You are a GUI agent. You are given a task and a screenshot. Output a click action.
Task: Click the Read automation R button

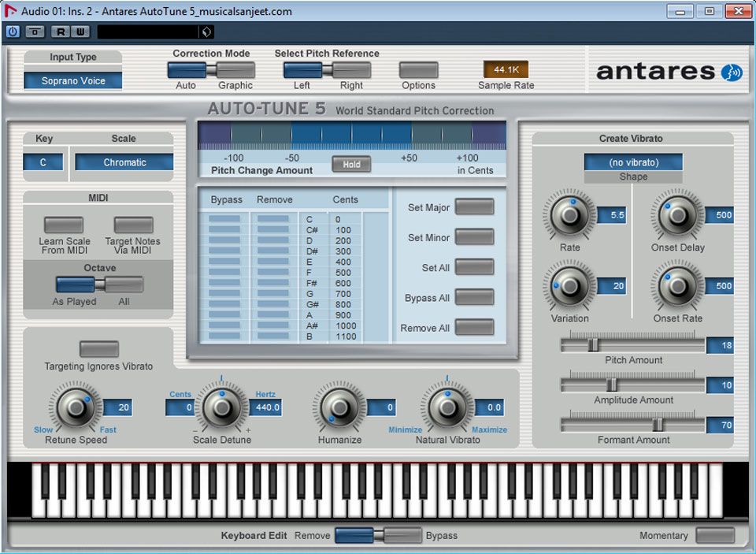(x=61, y=32)
